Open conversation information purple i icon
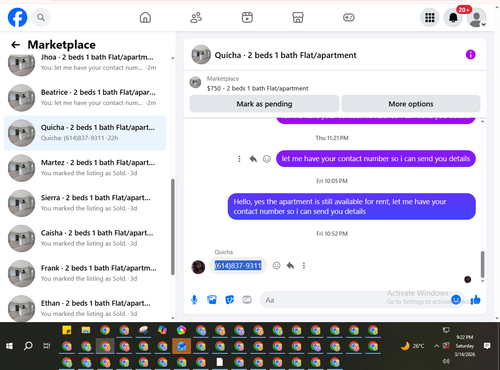Screen dimensions: 500x370 pyautogui.click(x=470, y=55)
